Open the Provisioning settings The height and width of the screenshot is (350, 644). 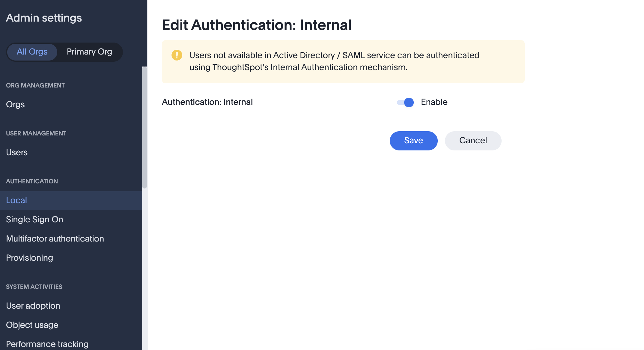(29, 258)
